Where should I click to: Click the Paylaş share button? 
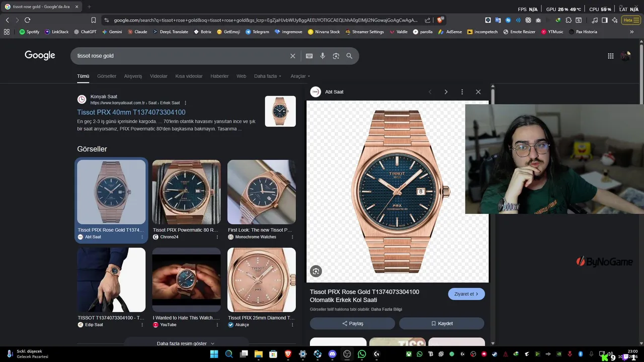click(x=352, y=323)
